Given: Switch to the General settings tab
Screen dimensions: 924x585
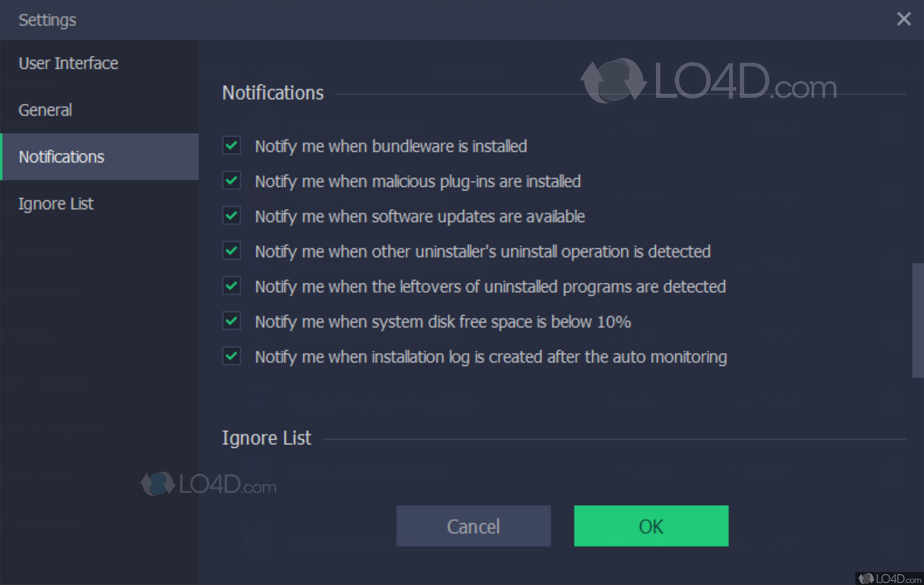Looking at the screenshot, I should tap(45, 110).
